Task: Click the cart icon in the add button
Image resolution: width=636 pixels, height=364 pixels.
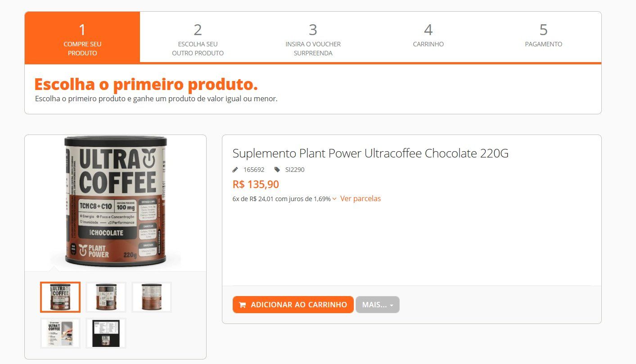Action: click(x=242, y=305)
